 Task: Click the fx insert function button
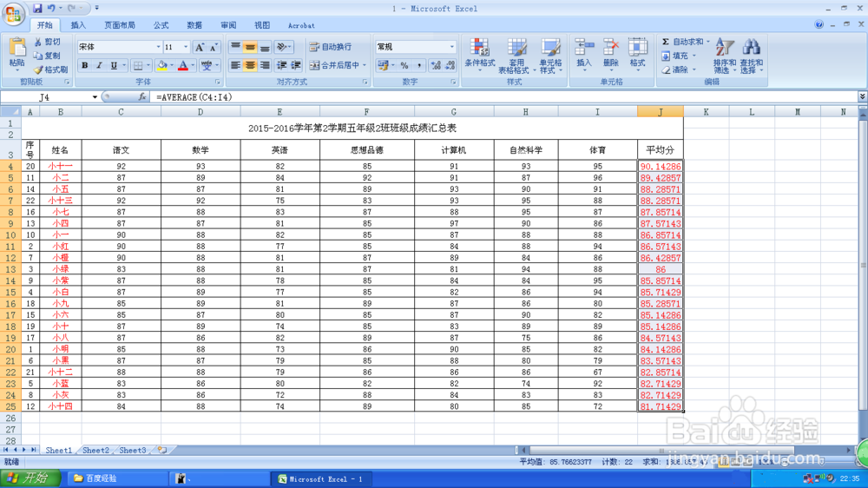141,97
